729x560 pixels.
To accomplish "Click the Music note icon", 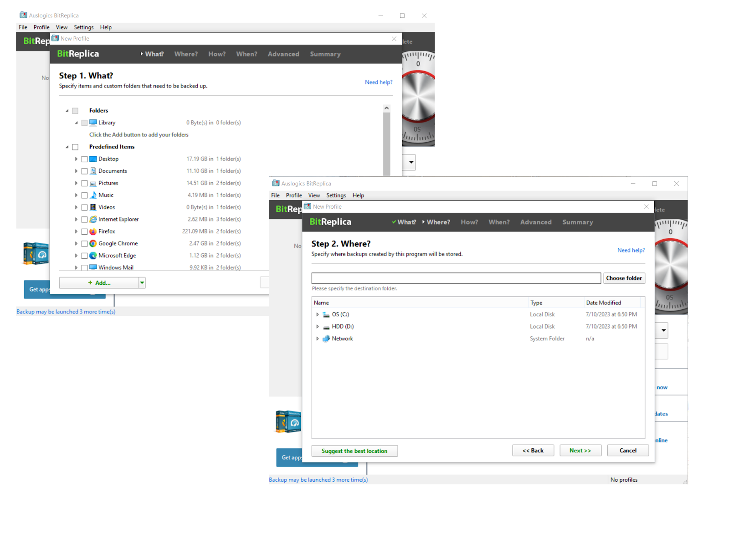I will (93, 195).
